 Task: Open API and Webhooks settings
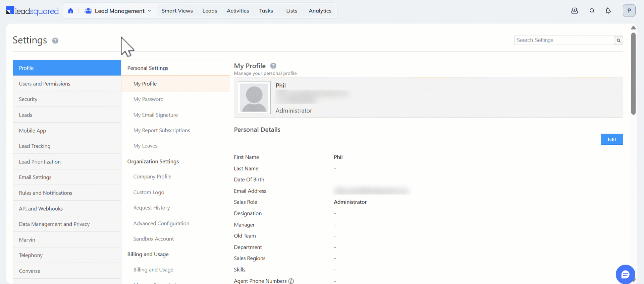point(41,209)
